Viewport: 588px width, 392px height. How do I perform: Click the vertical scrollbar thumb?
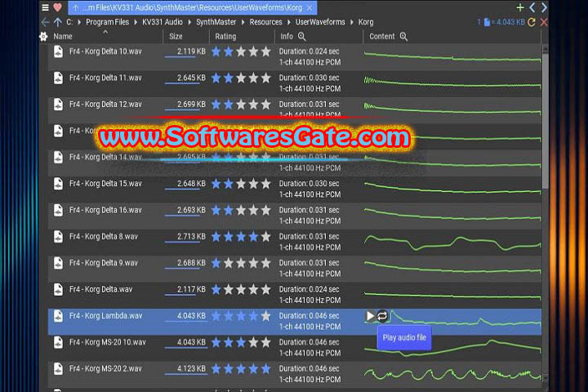[x=546, y=120]
